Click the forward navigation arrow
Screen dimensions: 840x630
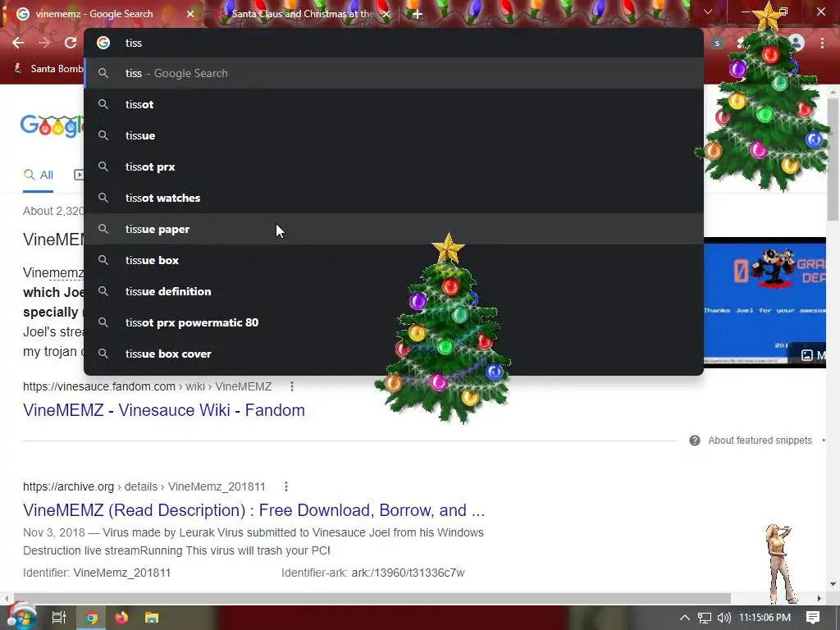click(44, 43)
